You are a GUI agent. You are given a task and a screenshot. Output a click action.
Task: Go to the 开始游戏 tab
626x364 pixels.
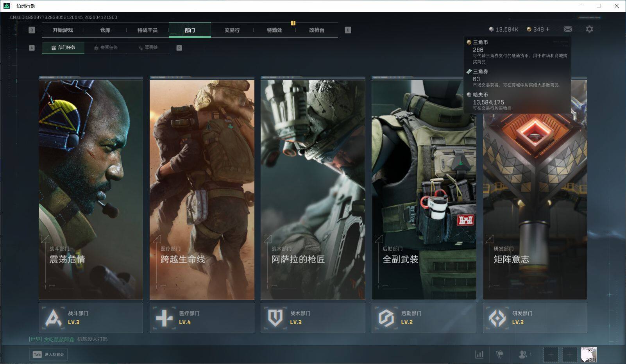[x=63, y=30]
